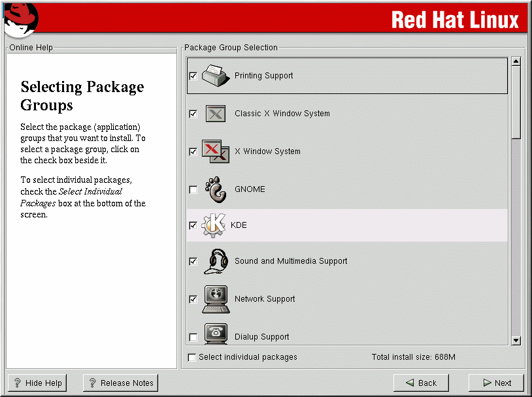
Task: Click the package list scrollbar thumb
Action: (x=516, y=101)
